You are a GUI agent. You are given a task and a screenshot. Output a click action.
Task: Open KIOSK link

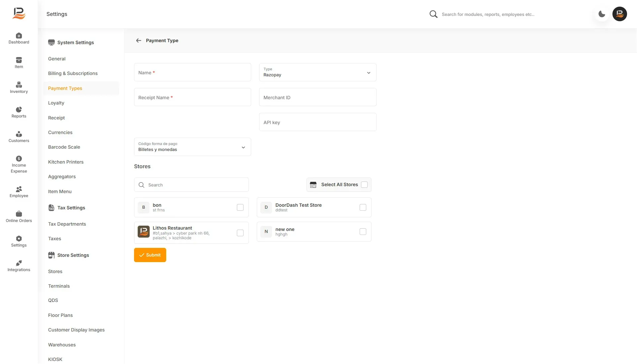pos(55,359)
